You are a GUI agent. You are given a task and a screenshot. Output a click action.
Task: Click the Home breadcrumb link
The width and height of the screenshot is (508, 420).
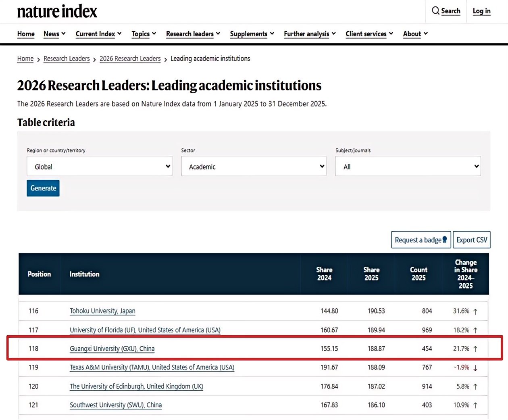pyautogui.click(x=25, y=59)
